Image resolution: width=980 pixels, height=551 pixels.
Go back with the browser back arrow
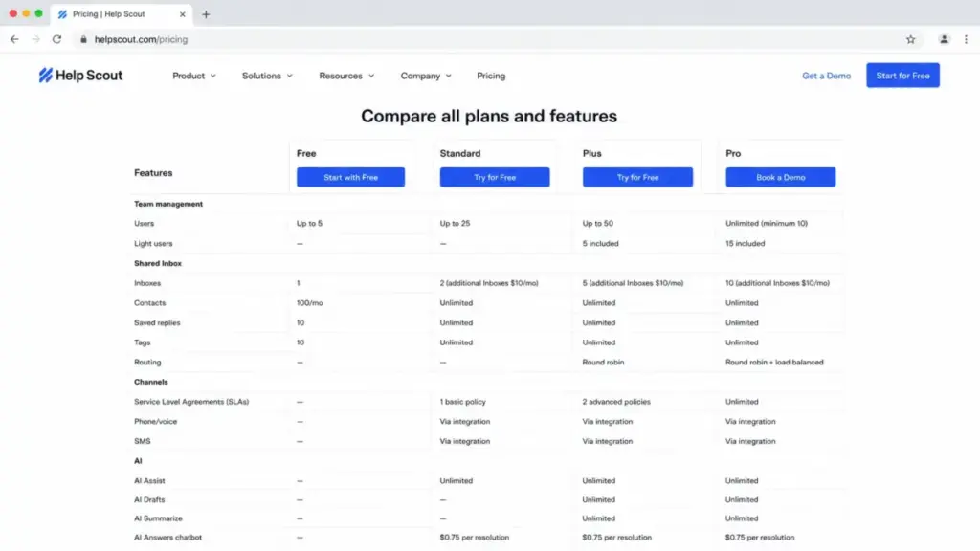click(14, 39)
